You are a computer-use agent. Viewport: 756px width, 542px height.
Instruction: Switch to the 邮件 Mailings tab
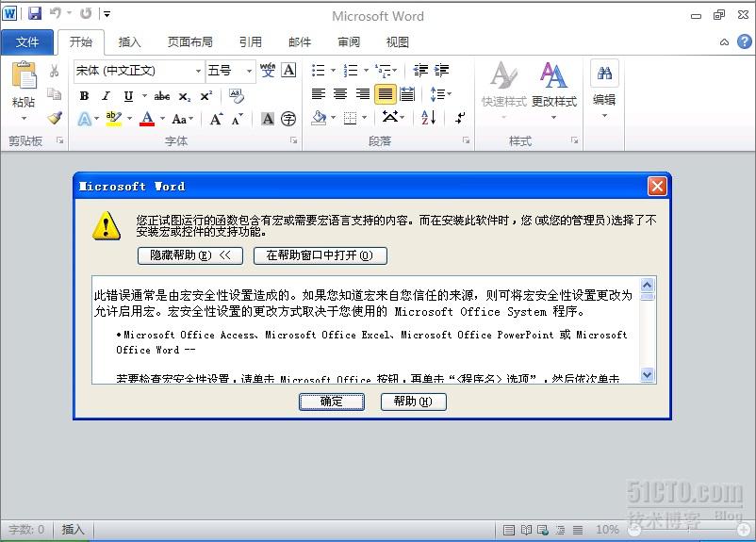(x=300, y=42)
